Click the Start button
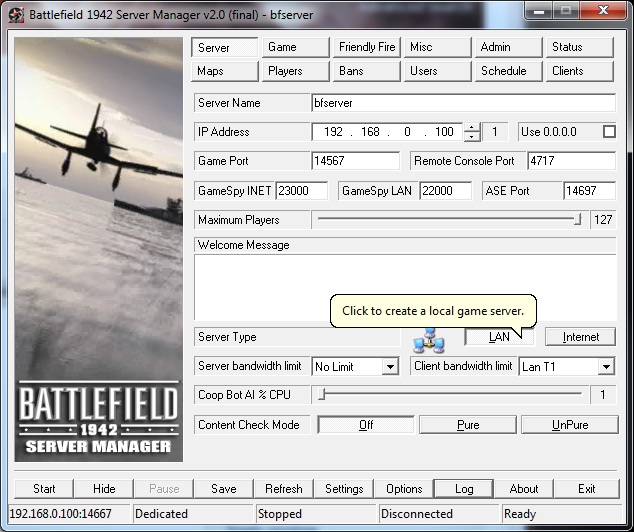 [x=44, y=489]
